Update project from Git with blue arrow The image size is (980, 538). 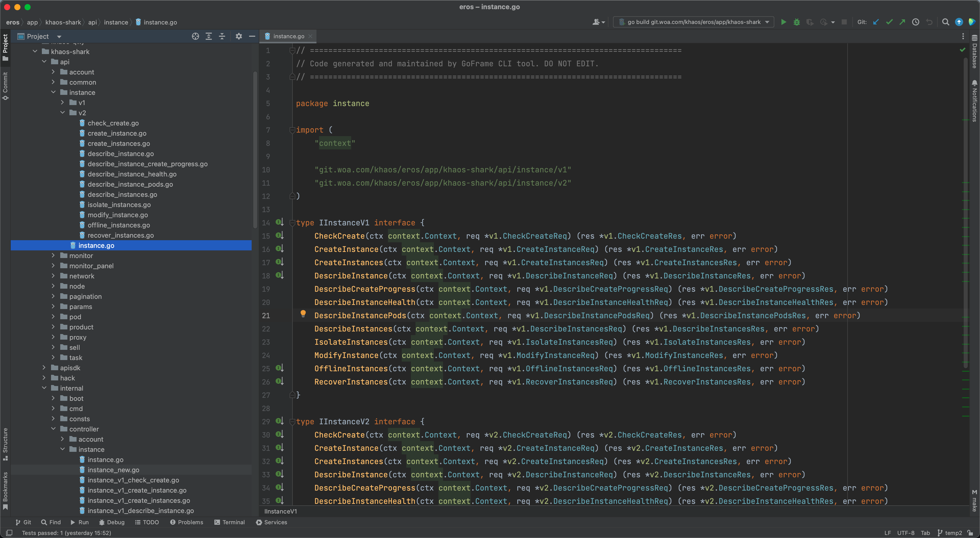click(876, 22)
